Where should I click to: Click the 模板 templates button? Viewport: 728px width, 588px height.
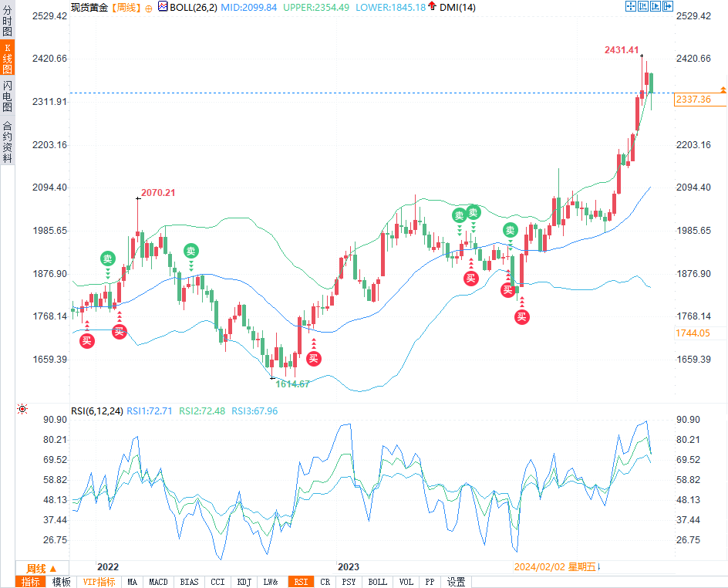pos(60,582)
